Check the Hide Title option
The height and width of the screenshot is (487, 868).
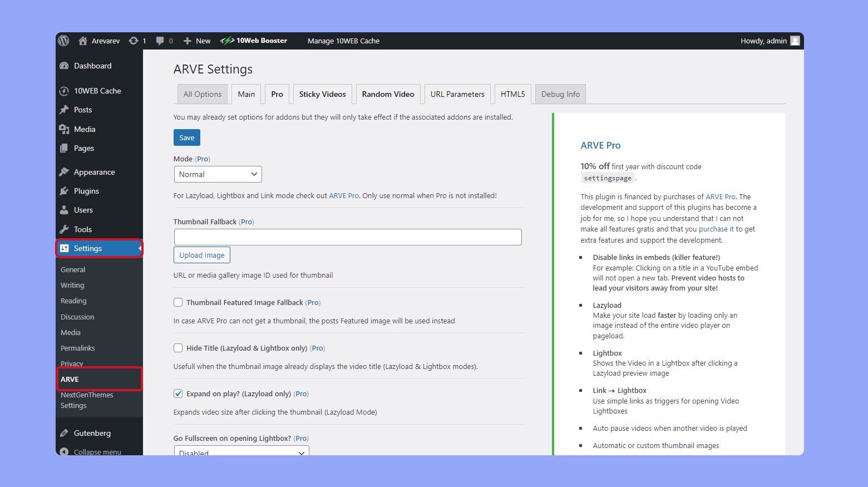click(178, 348)
